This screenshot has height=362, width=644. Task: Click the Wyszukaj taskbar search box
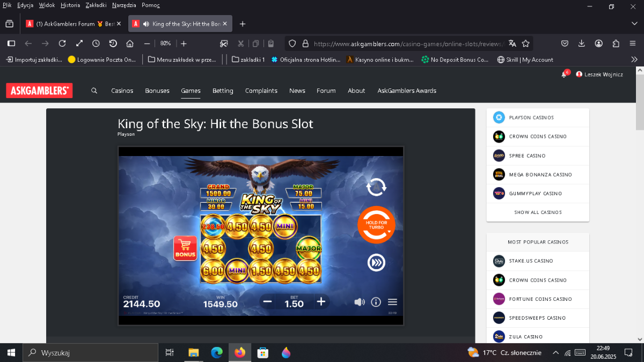90,352
